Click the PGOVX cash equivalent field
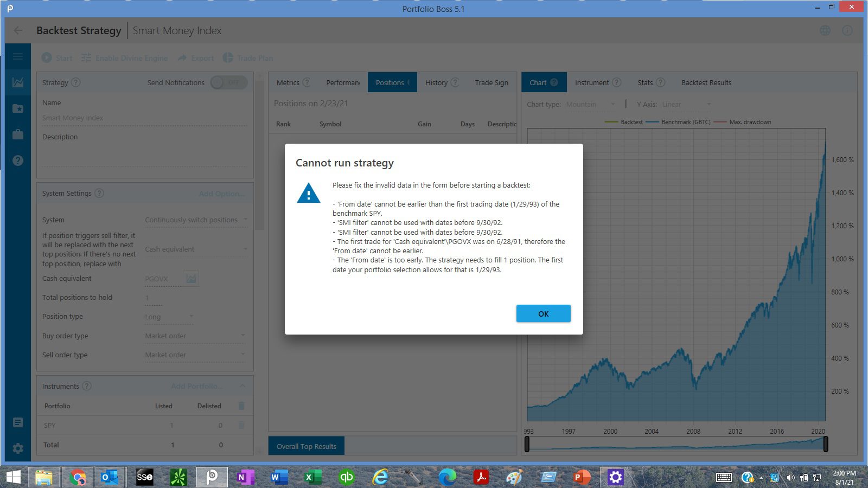The height and width of the screenshot is (488, 868). click(x=163, y=279)
